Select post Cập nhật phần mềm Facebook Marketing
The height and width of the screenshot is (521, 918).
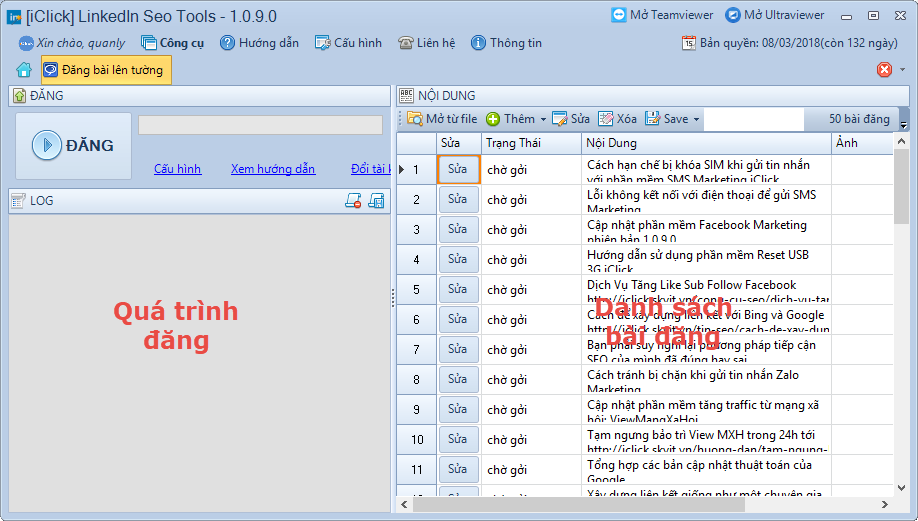(706, 229)
